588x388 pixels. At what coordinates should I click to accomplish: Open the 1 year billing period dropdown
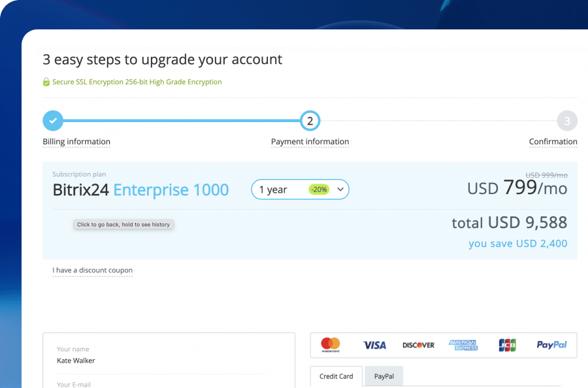pyautogui.click(x=301, y=189)
